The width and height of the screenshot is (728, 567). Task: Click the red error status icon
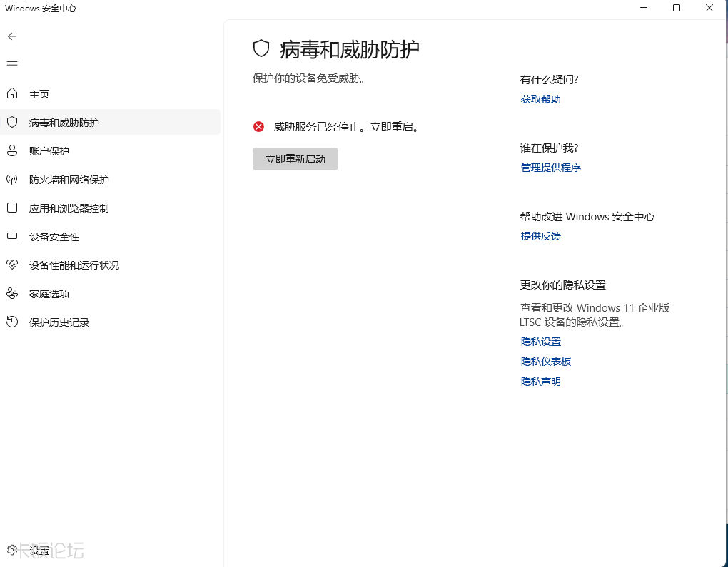[x=258, y=127]
